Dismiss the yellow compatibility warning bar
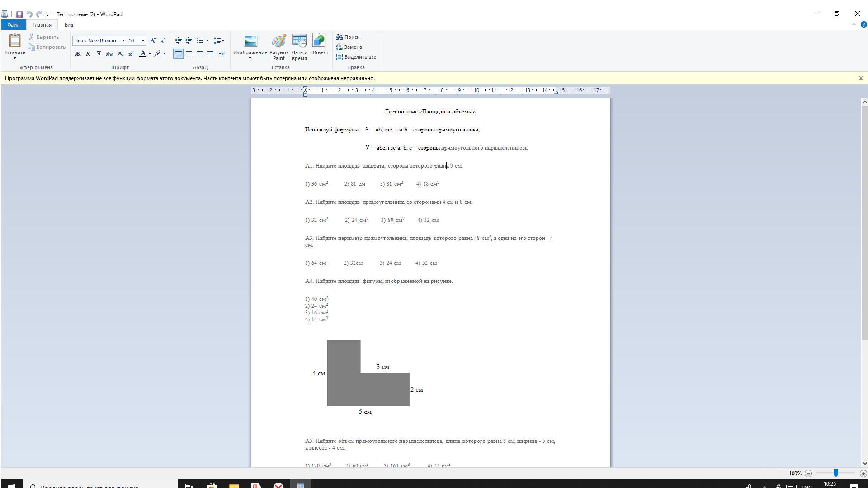 click(861, 78)
